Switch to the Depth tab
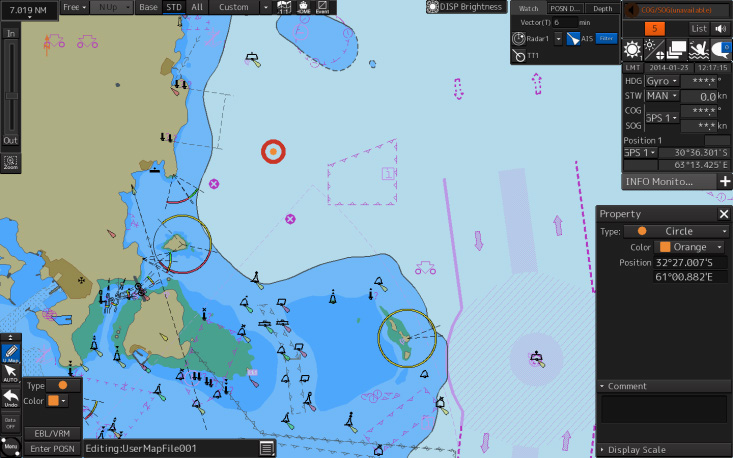This screenshot has height=458, width=733. (x=602, y=8)
